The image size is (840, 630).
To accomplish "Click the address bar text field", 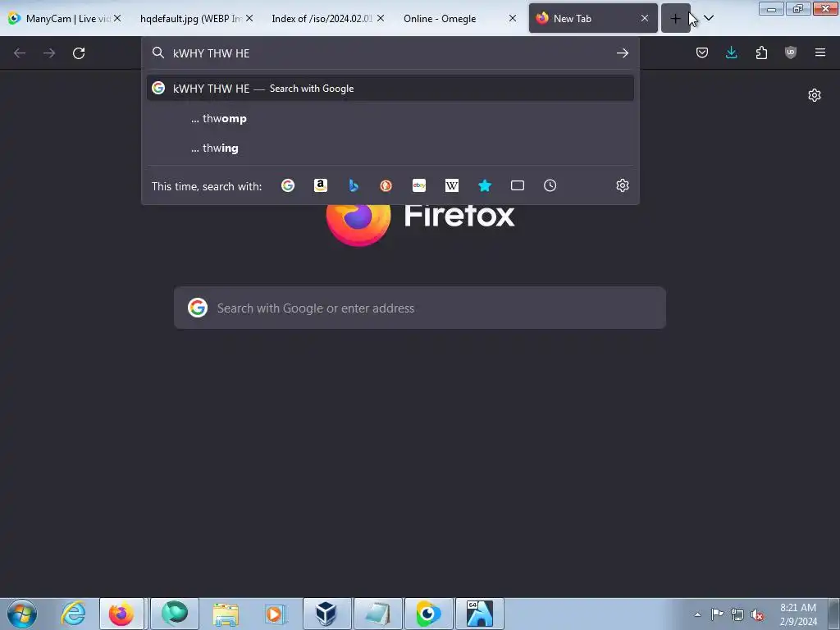I will [388, 53].
